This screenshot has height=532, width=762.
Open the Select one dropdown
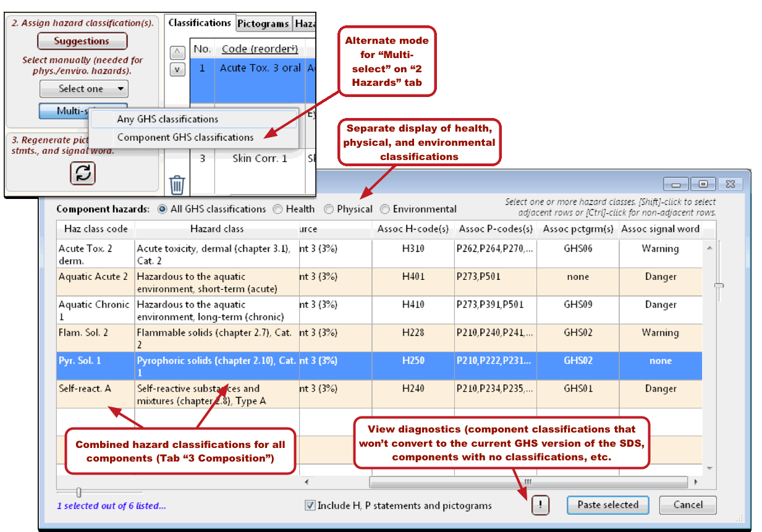coord(83,89)
